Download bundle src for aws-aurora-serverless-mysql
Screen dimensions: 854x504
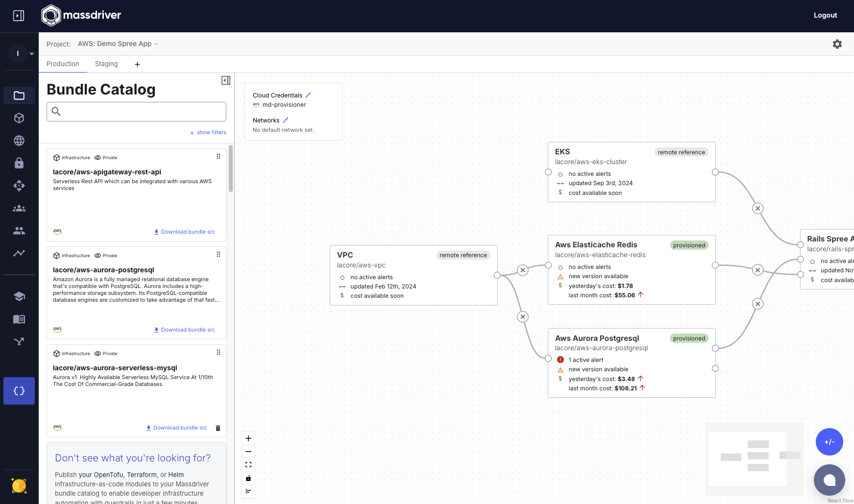[177, 428]
